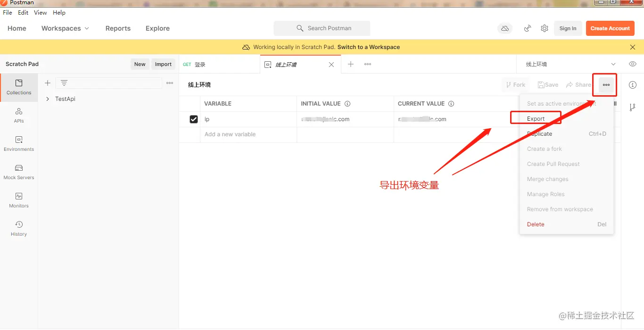The height and width of the screenshot is (330, 644).
Task: Open collections panel more options ellipsis
Action: [170, 83]
